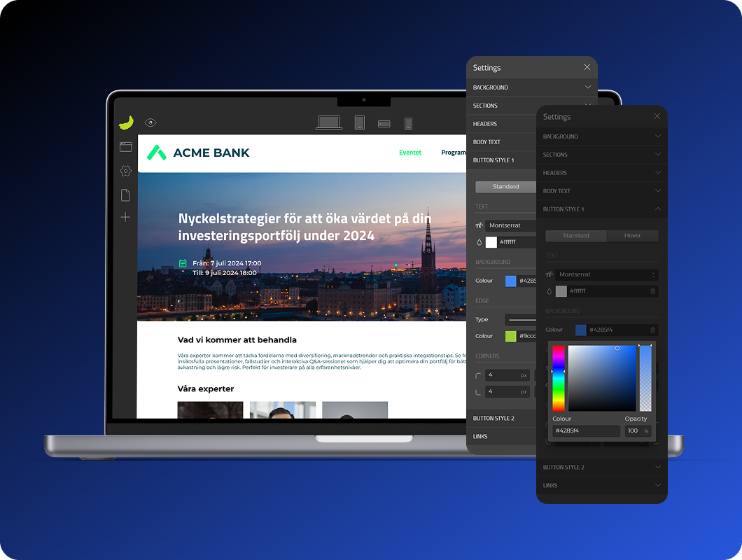The width and height of the screenshot is (742, 560).
Task: Open Eventet link in site navigation
Action: [x=410, y=153]
